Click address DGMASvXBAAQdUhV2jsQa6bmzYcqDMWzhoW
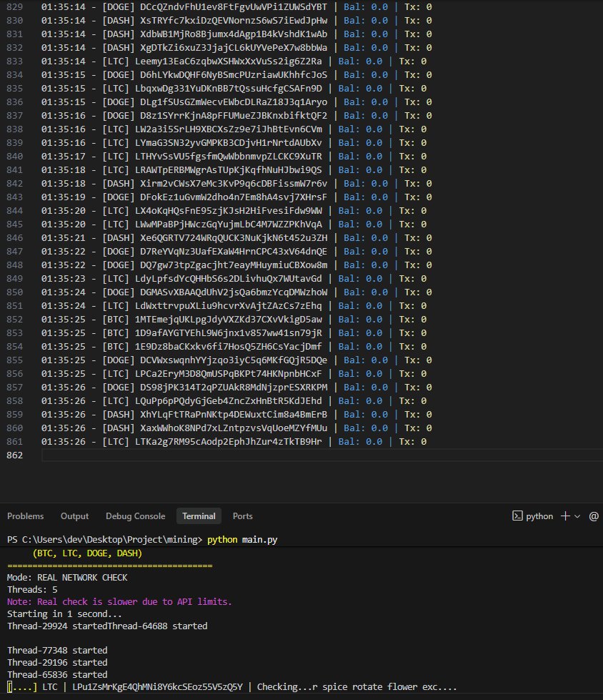 tap(234, 292)
